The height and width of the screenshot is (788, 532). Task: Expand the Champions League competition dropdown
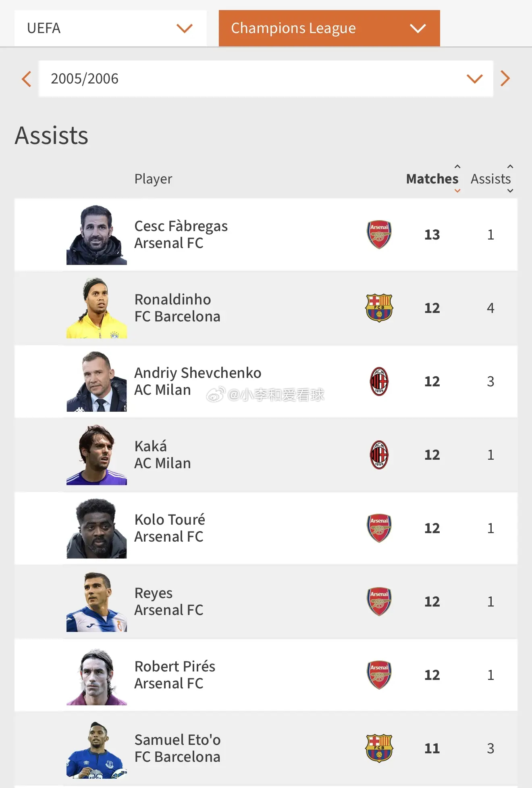click(x=329, y=28)
